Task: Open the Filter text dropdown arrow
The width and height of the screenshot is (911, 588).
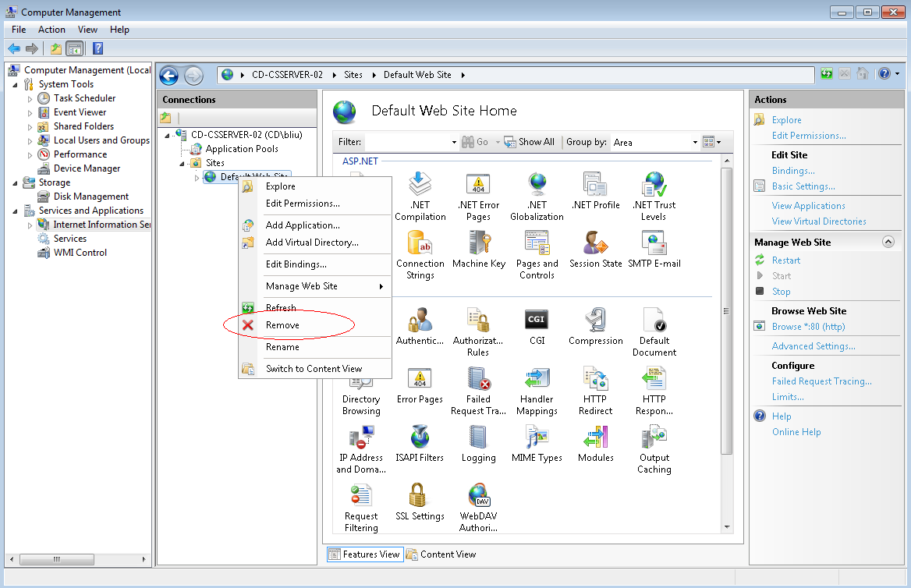Action: pos(454,143)
